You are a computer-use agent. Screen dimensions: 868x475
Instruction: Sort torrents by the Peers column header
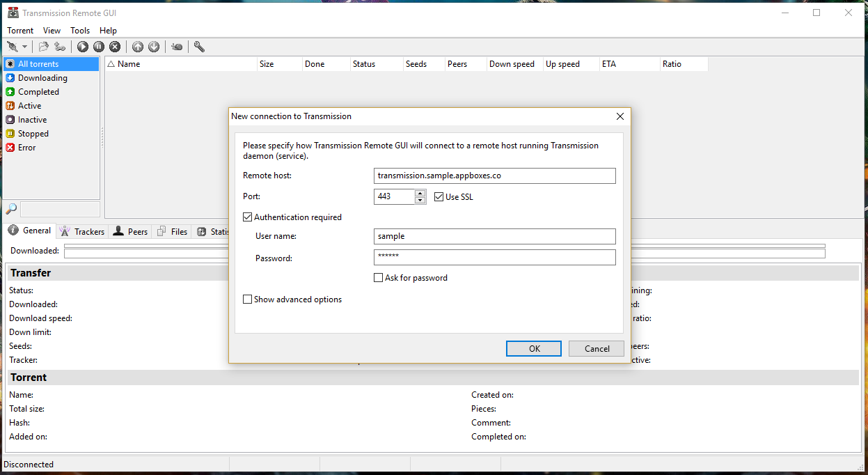[466, 64]
